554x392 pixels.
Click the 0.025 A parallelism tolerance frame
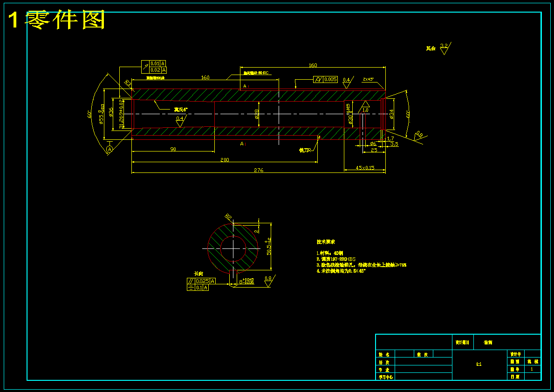click(x=201, y=281)
